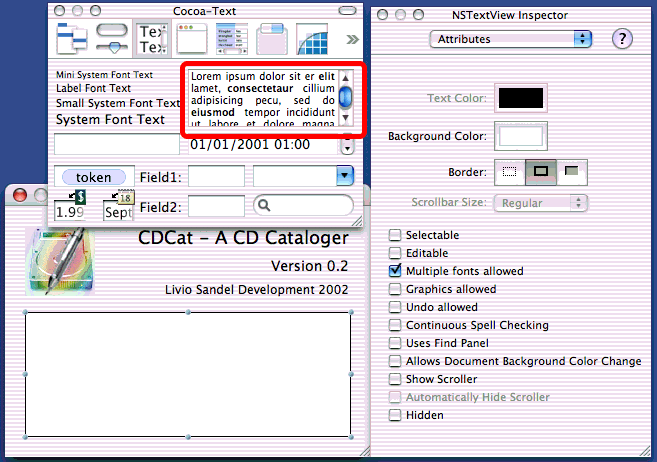Click the date stepper next to 01/01/2001

pyautogui.click(x=348, y=145)
